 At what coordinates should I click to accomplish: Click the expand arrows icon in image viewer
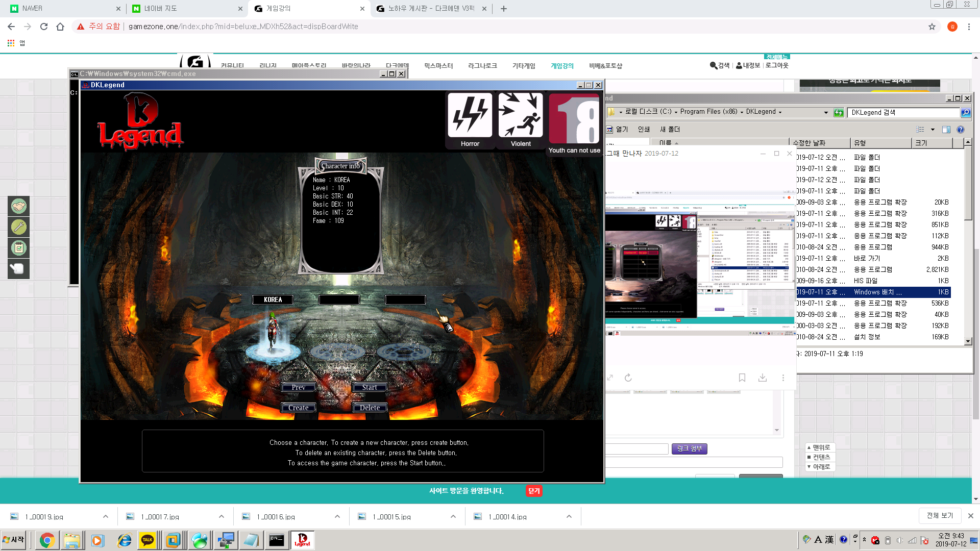(x=610, y=378)
